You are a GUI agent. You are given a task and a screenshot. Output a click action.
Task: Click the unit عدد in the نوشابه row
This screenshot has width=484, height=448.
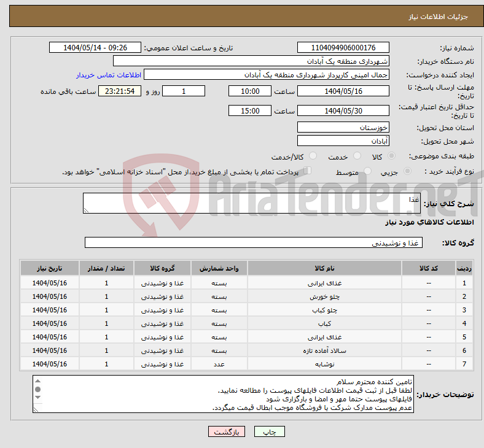click(219, 364)
